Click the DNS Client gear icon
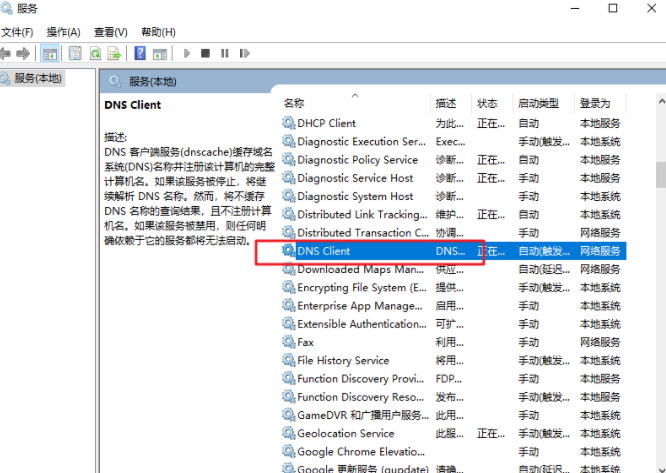The width and height of the screenshot is (666, 473). coord(289,251)
